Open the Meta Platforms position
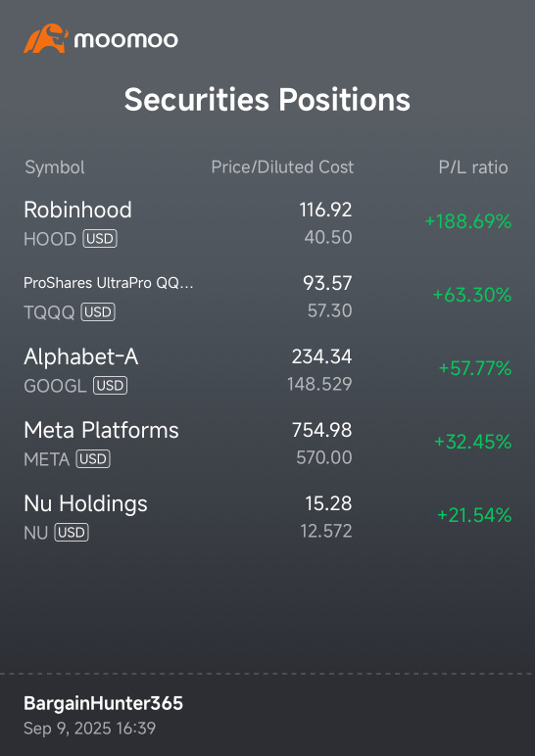This screenshot has height=756, width=535. pos(267,444)
